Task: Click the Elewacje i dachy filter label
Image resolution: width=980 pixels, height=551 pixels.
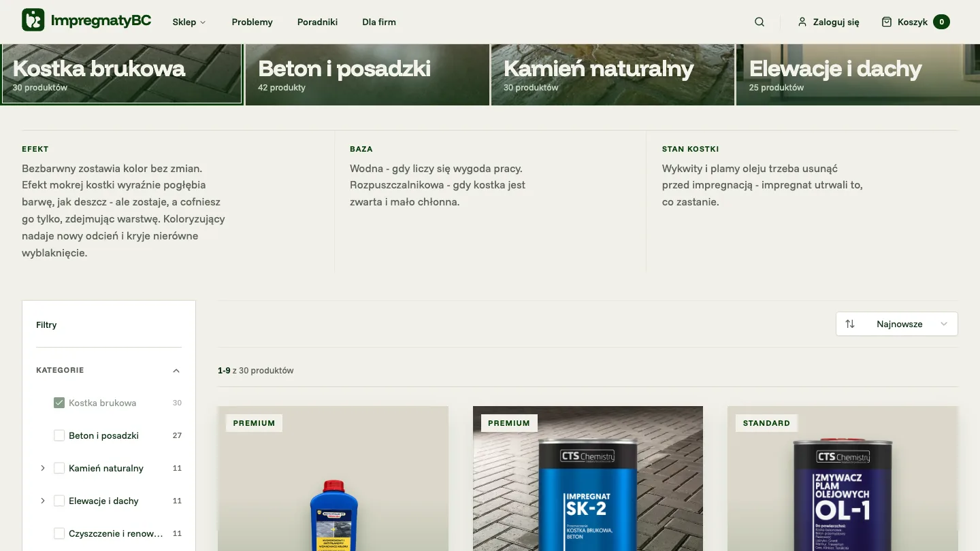Action: pos(103,501)
